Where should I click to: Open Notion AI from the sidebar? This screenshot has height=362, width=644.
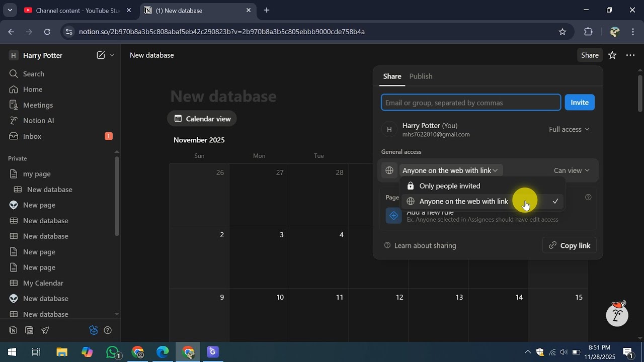click(38, 121)
